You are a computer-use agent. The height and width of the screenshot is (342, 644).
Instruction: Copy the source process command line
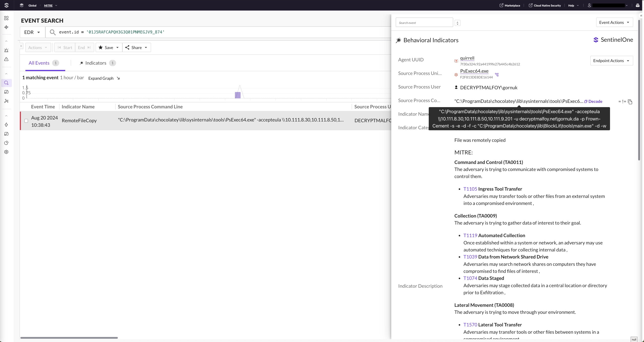click(x=630, y=102)
